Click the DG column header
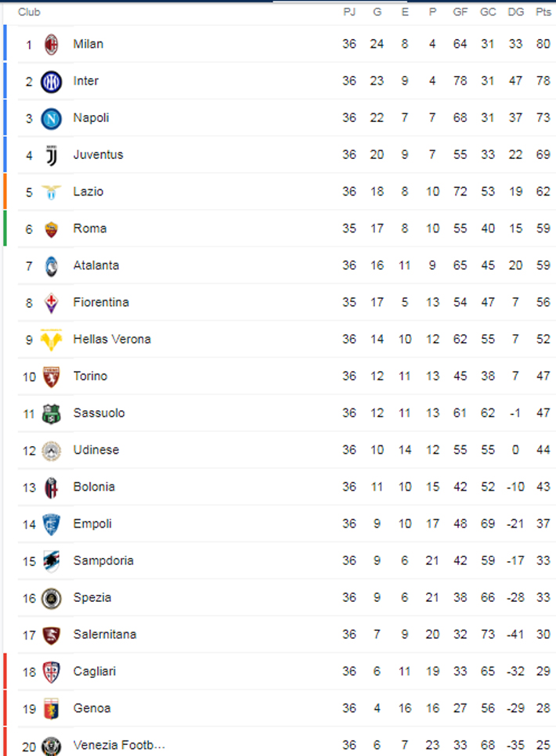The width and height of the screenshot is (556, 756). click(x=515, y=13)
